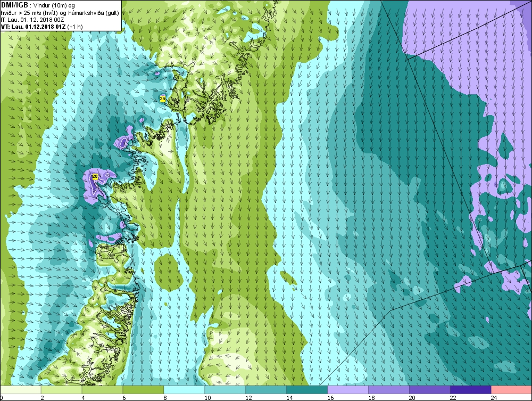Image resolution: width=532 pixels, height=401 pixels.
Task: Pick the pink above-24 m/s legend swatch
Action: pos(512,390)
